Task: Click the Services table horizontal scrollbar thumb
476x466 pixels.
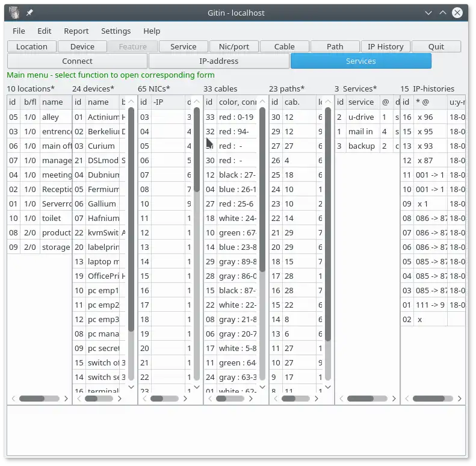Action: point(360,399)
